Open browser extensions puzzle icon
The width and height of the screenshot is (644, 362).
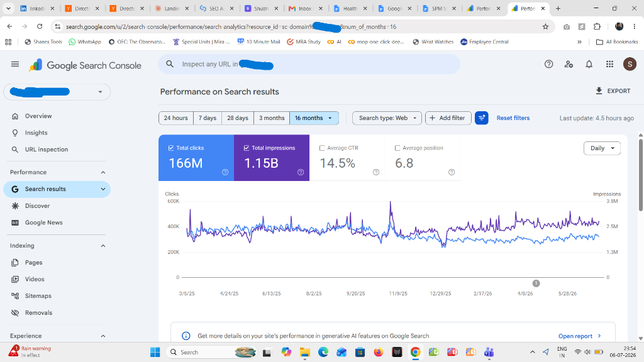[597, 26]
